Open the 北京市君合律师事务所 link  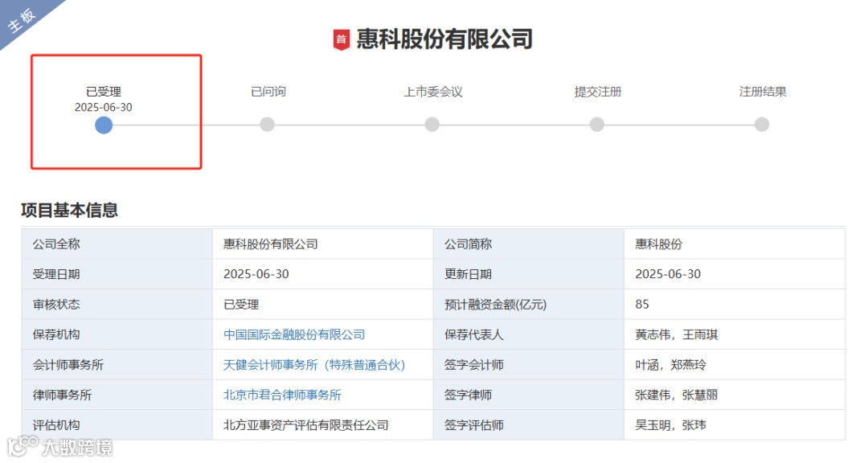point(282,395)
